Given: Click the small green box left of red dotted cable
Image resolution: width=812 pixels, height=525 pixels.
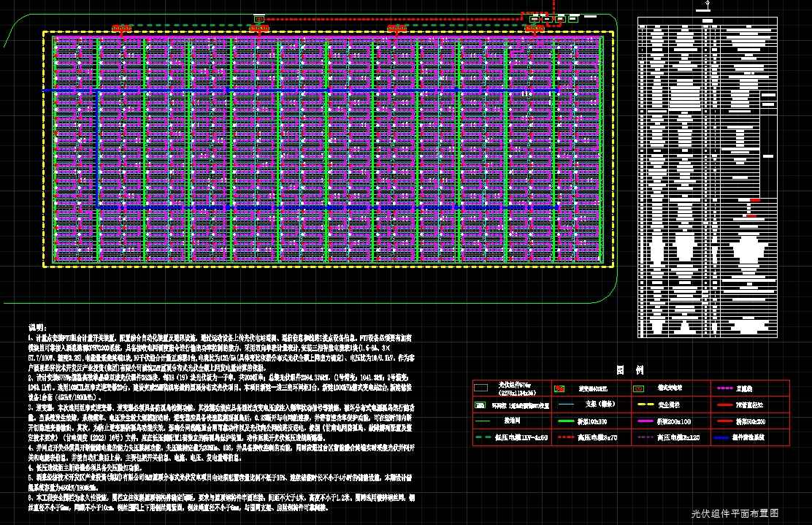Looking at the screenshot, I should (258, 18).
